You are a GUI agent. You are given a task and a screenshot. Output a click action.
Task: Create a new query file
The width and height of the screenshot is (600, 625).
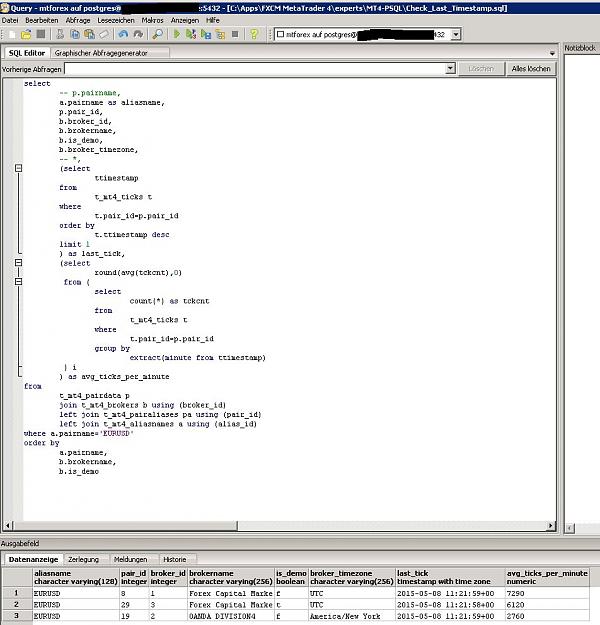tap(12, 35)
